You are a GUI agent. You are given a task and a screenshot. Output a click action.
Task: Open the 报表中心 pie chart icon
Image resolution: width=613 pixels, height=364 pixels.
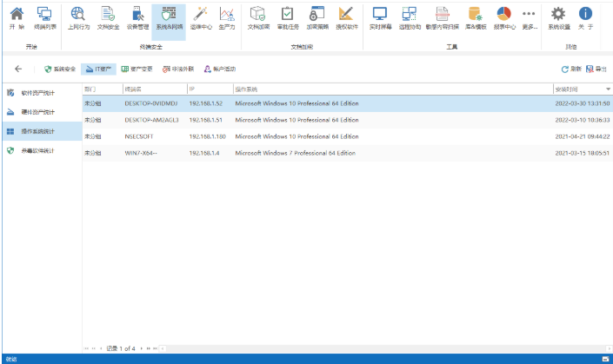point(503,18)
